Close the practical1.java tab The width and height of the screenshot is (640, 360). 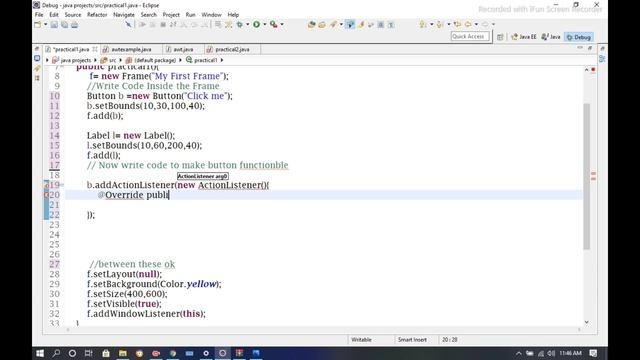(95, 49)
